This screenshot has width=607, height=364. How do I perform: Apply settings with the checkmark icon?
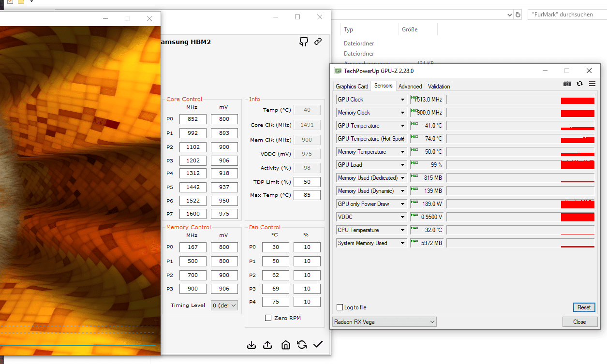(x=318, y=344)
